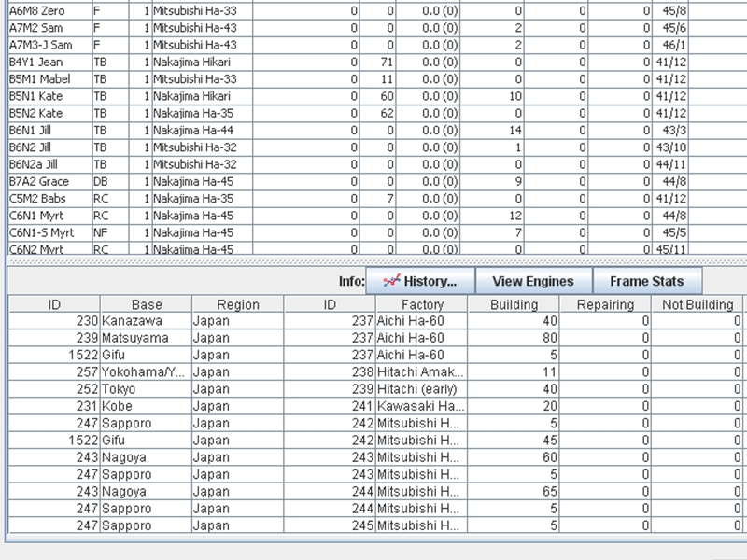This screenshot has width=747, height=560.
Task: Select the C5M2 Babs row
Action: 376,199
